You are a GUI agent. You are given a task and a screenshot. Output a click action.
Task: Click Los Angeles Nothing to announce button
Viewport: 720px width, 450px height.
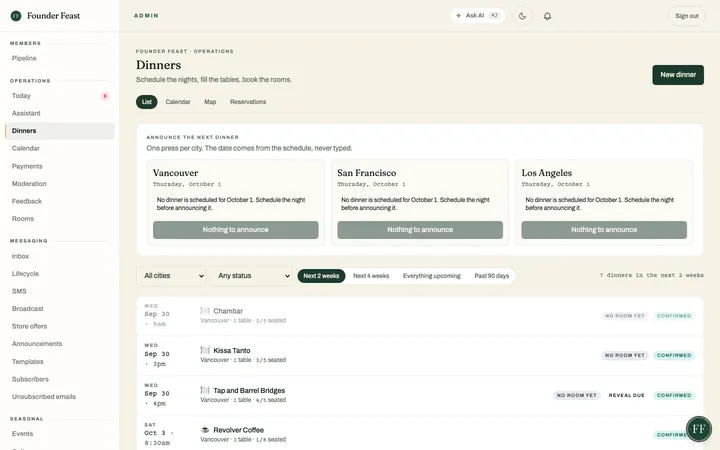(x=604, y=230)
